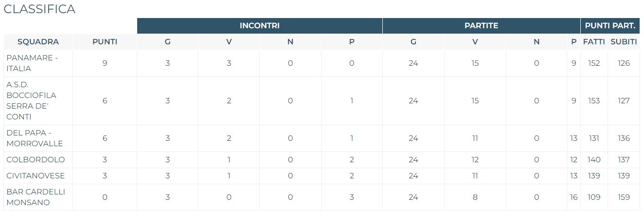Click the 0 points cell of BAR CARDELLI
644x211 pixels.
[105, 197]
